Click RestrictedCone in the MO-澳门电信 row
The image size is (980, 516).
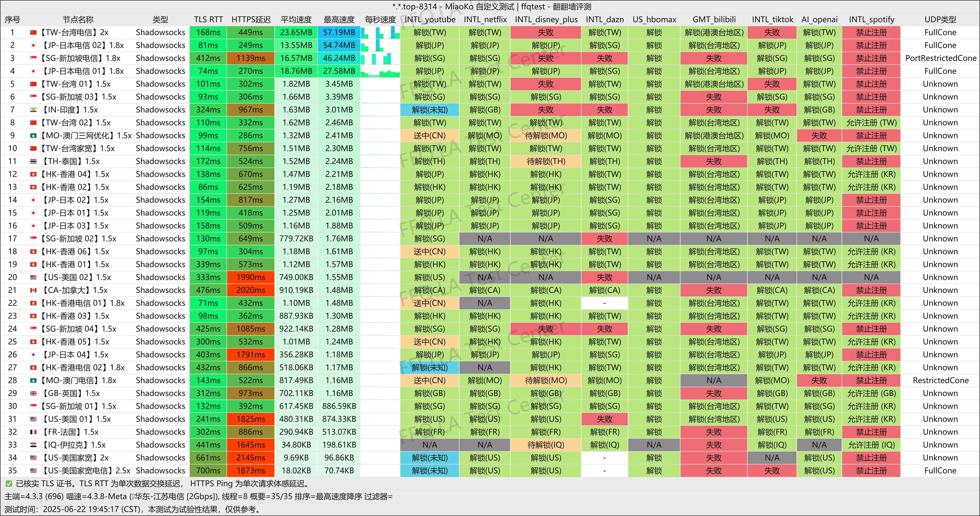[x=940, y=381]
